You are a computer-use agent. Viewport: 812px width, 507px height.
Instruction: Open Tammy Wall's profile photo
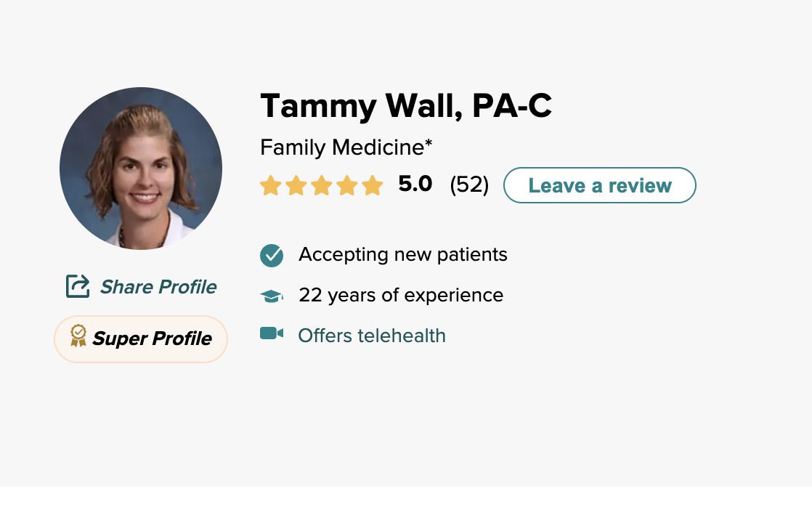[x=141, y=169]
